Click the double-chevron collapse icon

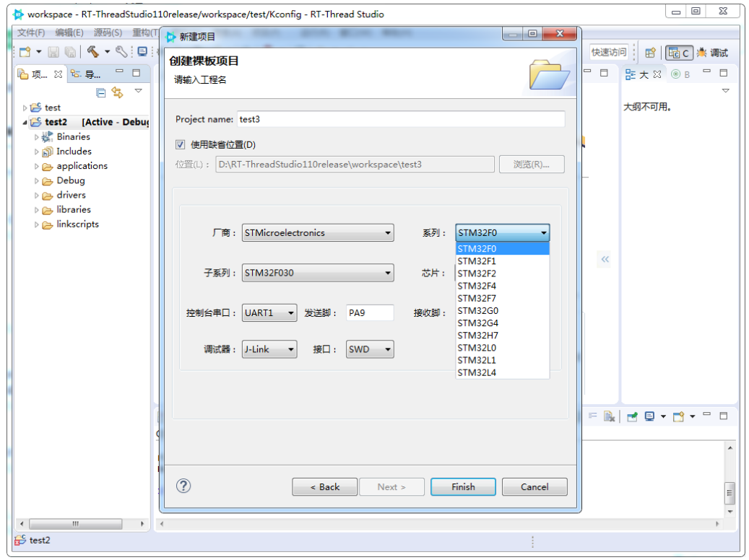point(605,259)
